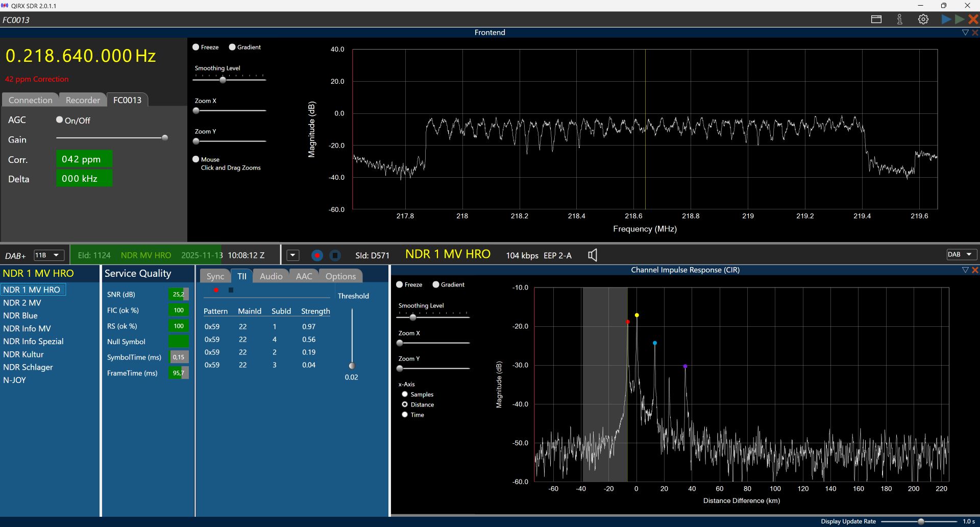Collapse the Frontend panel with triangle

click(965, 32)
